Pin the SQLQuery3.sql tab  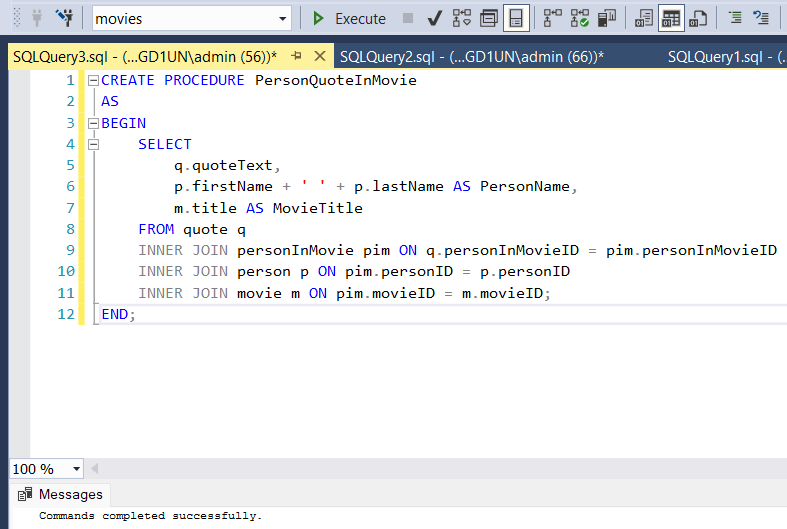coord(297,56)
